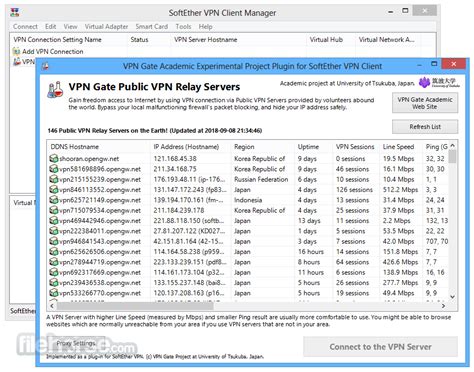Sort by Region column header
474x372 pixels.
coord(263,147)
